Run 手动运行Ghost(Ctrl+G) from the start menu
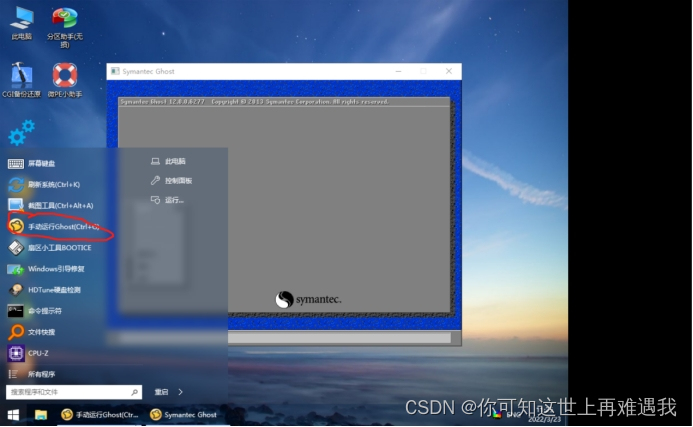 click(53, 226)
